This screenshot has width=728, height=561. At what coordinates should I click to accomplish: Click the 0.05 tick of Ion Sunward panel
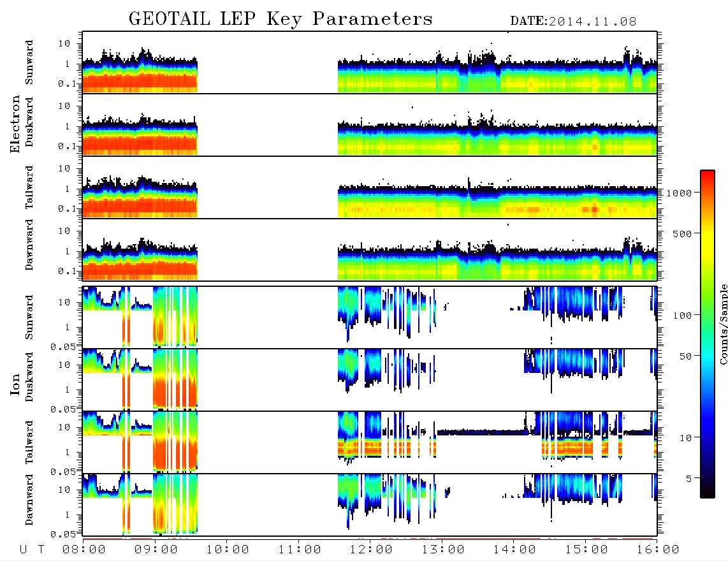click(62, 347)
